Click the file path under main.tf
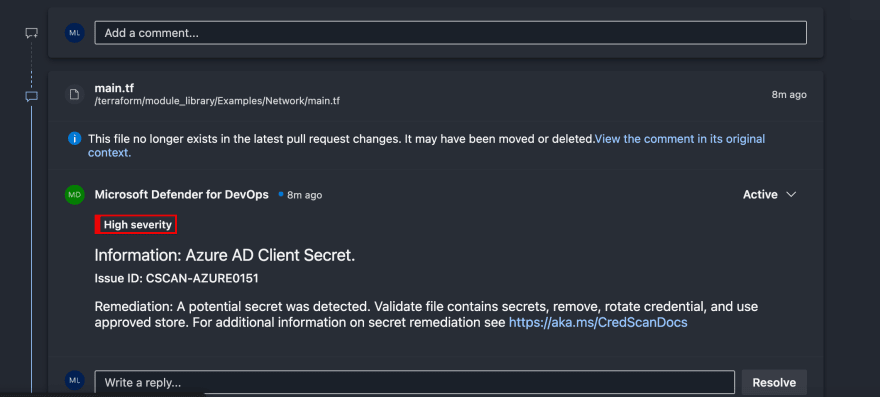 click(x=217, y=101)
